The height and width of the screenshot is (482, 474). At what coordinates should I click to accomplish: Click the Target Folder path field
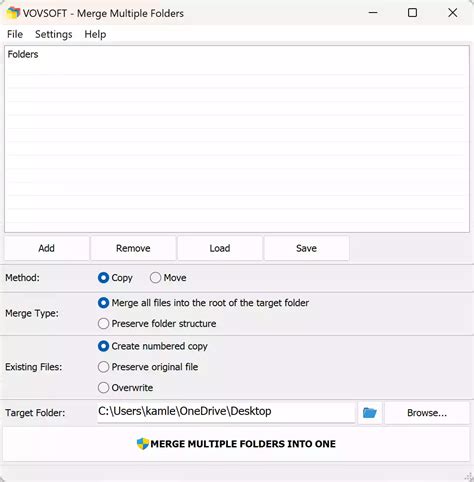[226, 412]
